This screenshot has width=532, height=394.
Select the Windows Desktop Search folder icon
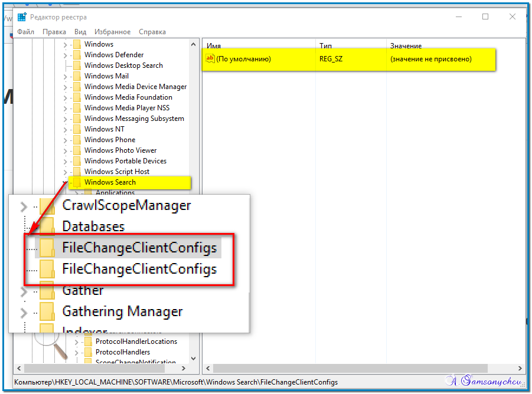[x=77, y=65]
